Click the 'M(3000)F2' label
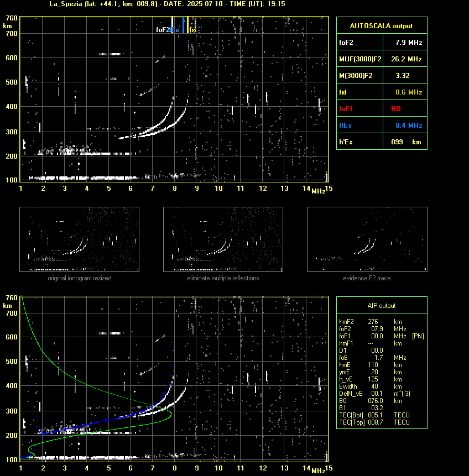Viewport: 469px width, 476px height. pyautogui.click(x=356, y=76)
